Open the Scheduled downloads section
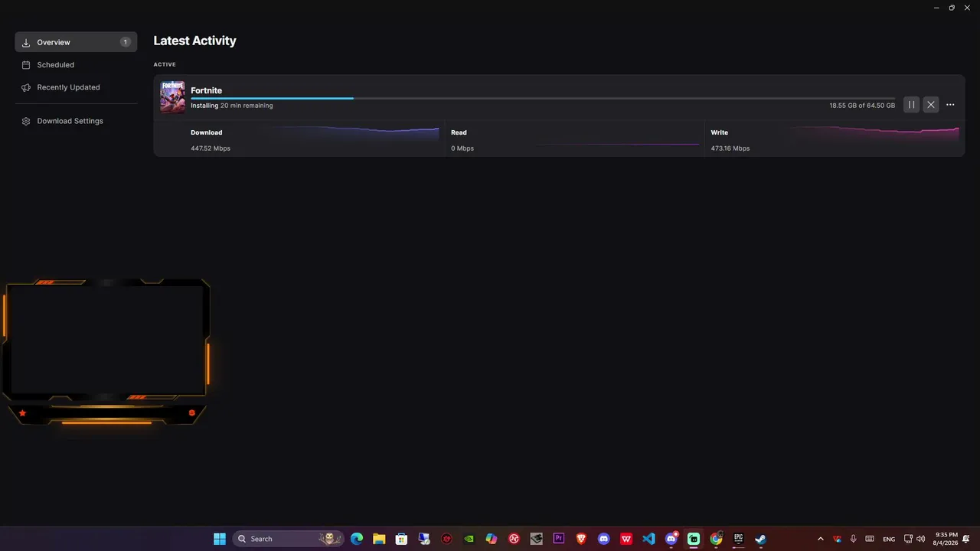This screenshot has width=980, height=551. [x=76, y=65]
